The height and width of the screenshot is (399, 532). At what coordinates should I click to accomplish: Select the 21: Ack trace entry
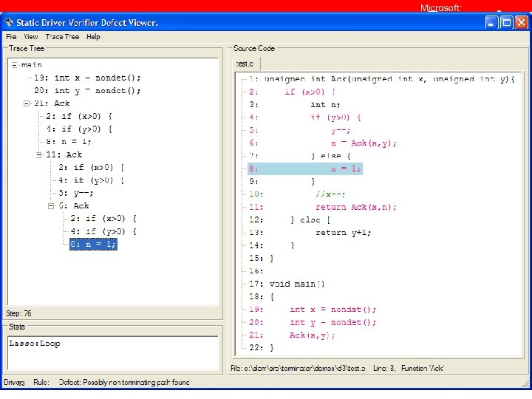click(52, 103)
